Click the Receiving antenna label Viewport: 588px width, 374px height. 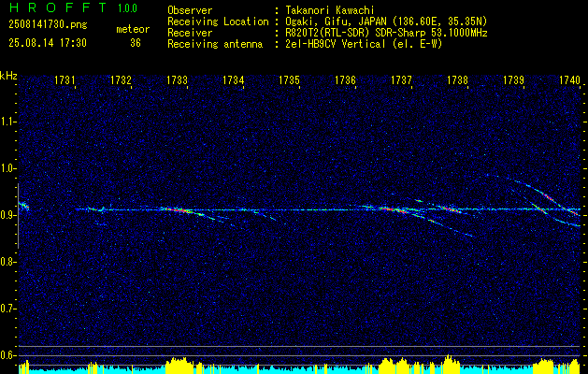point(215,44)
